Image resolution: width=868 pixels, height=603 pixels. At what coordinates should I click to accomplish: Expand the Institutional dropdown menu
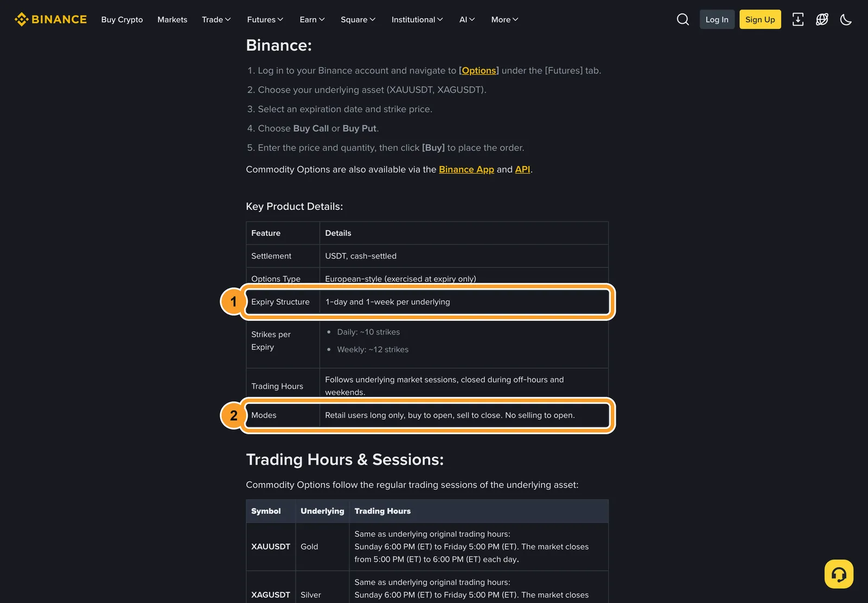pos(417,20)
